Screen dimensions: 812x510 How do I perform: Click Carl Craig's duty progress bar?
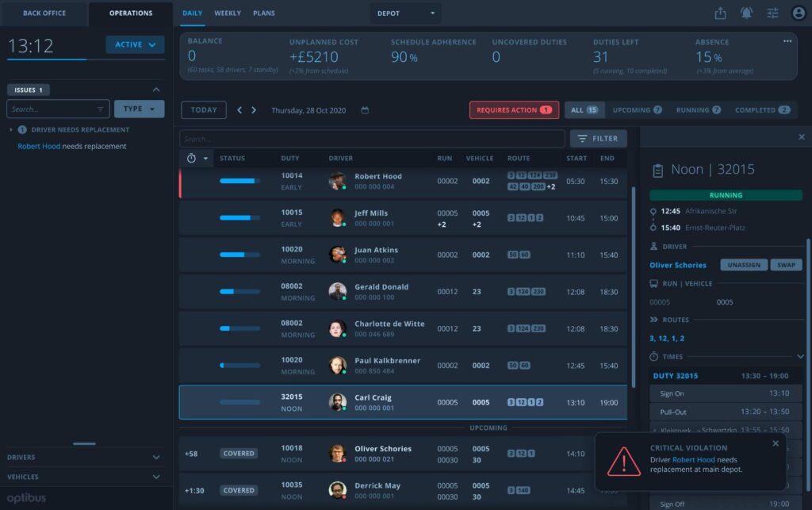pyautogui.click(x=239, y=402)
